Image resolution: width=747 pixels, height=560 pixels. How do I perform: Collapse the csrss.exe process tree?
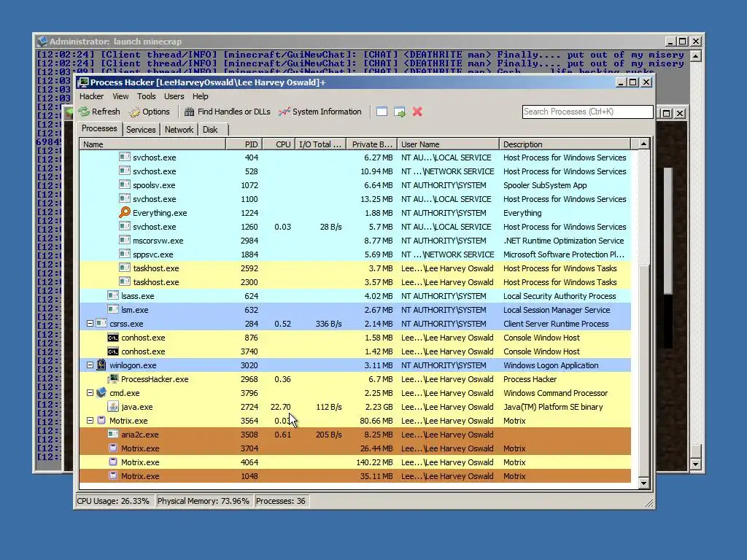tap(90, 323)
